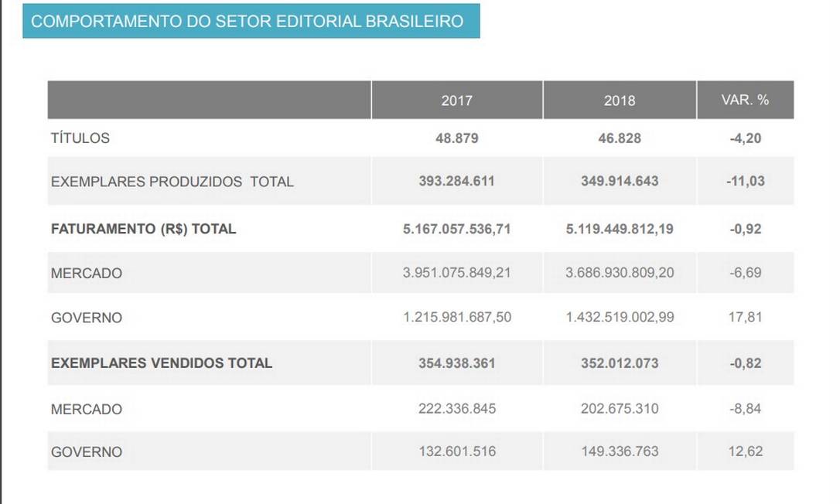840x504 pixels.
Task: Select the 3.686.930.809,20 market revenue cell
Action: pos(619,273)
